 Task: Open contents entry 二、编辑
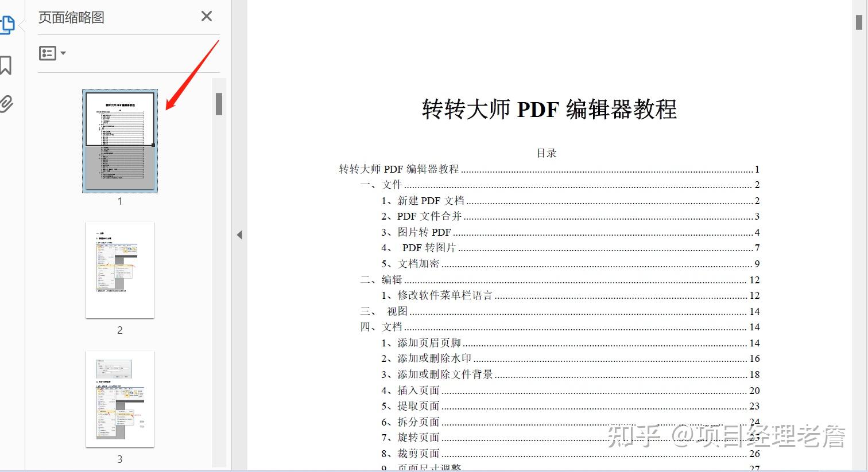[x=560, y=280]
